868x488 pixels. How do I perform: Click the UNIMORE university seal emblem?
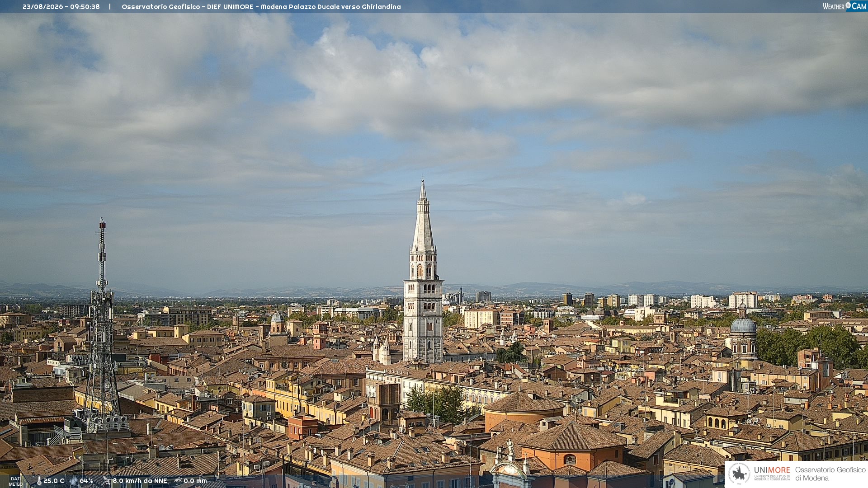[739, 474]
